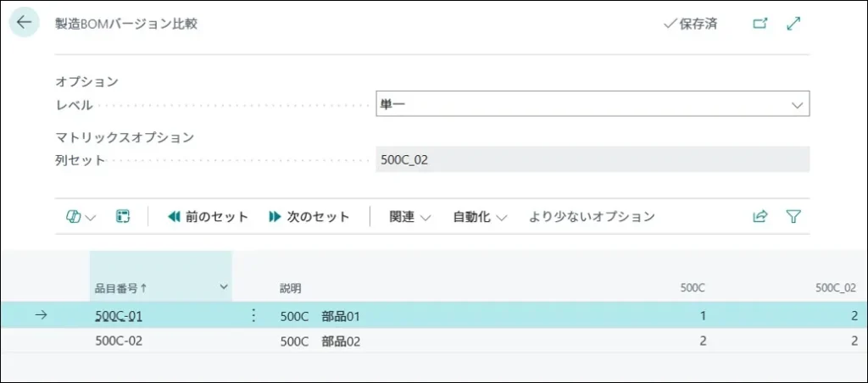This screenshot has height=383, width=868.
Task: Click the share icon in toolbar
Action: coord(759,217)
